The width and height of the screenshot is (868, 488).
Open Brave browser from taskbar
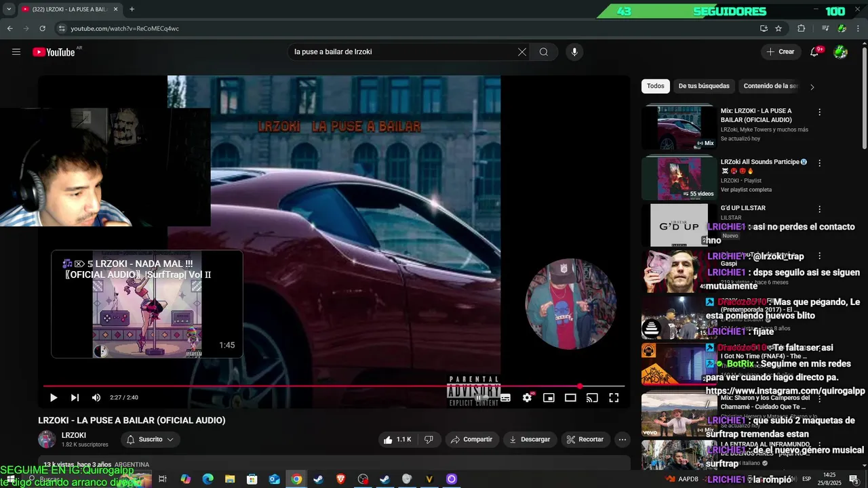click(x=340, y=479)
